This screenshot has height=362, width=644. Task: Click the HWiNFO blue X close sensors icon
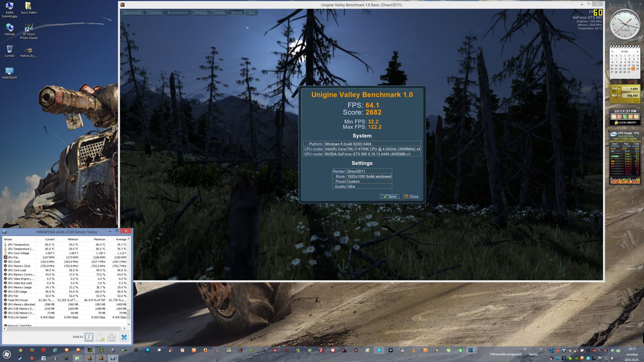(x=124, y=337)
